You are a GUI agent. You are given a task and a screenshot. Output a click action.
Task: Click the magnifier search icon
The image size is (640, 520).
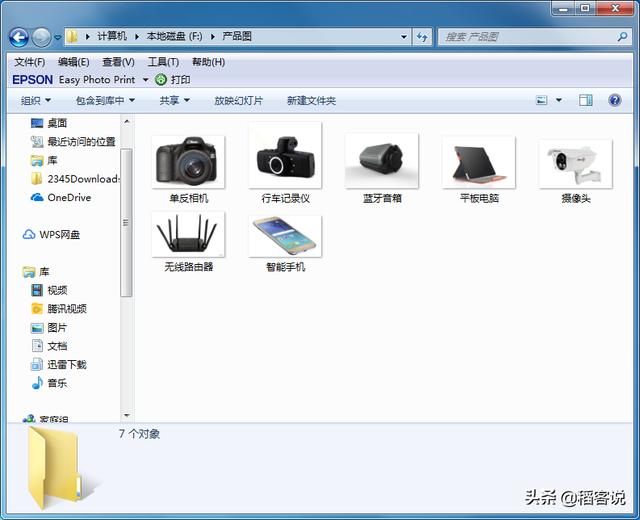pyautogui.click(x=622, y=37)
